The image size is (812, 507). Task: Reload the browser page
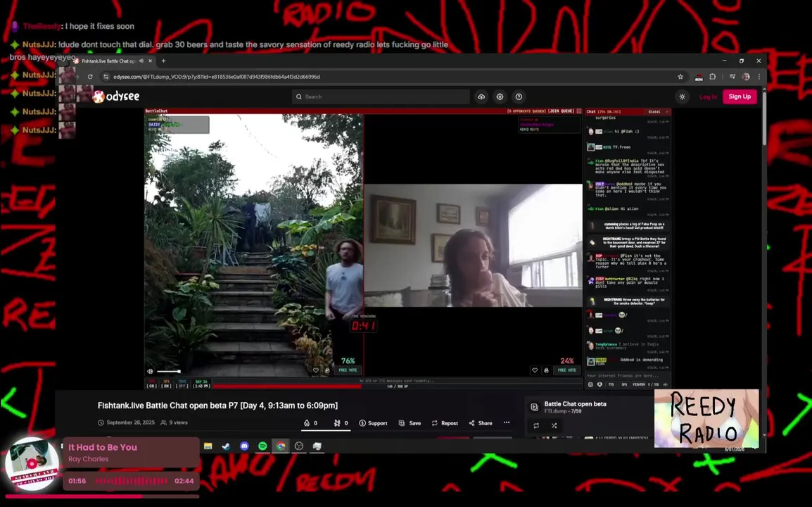90,77
